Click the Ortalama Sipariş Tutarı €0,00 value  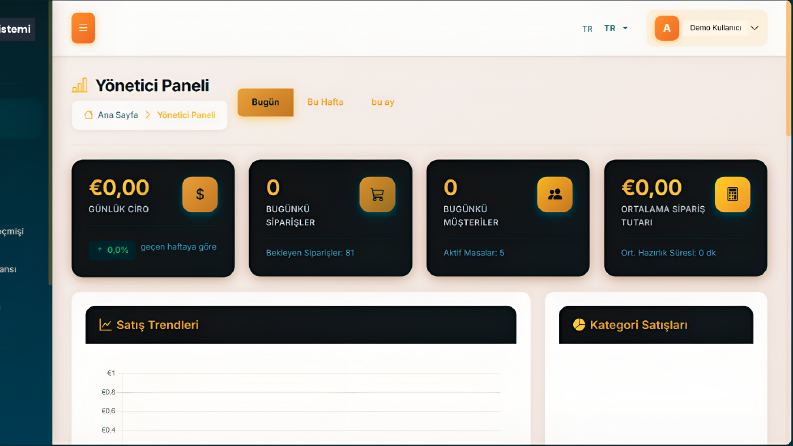point(651,188)
